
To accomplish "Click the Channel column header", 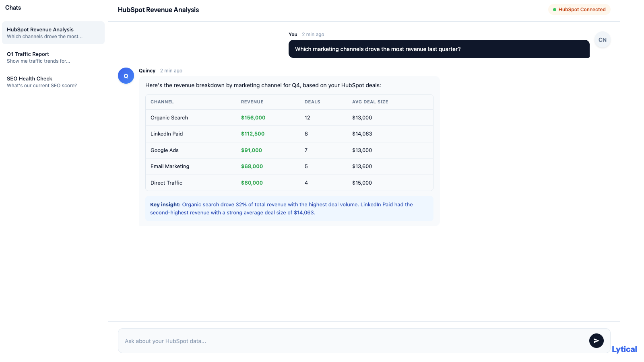I will click(x=162, y=102).
